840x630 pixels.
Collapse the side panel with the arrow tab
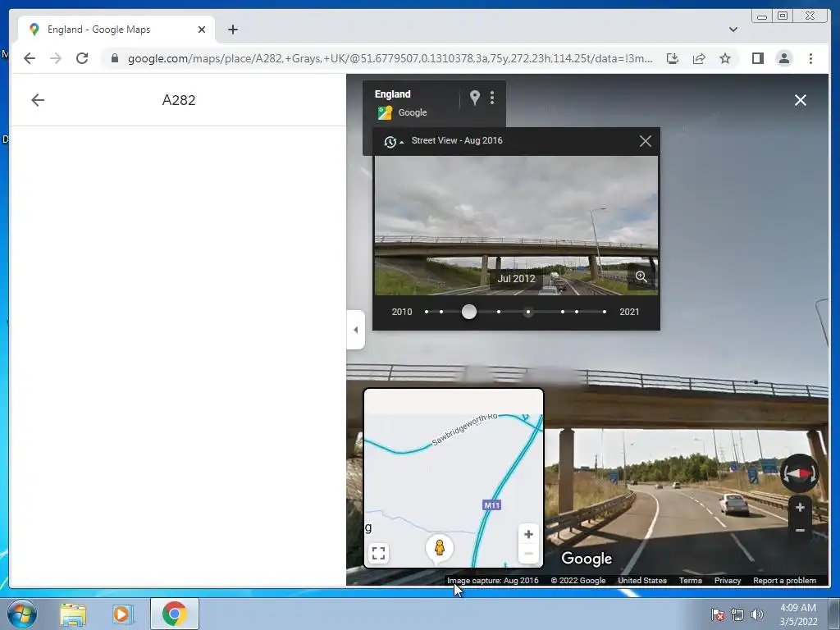(356, 330)
